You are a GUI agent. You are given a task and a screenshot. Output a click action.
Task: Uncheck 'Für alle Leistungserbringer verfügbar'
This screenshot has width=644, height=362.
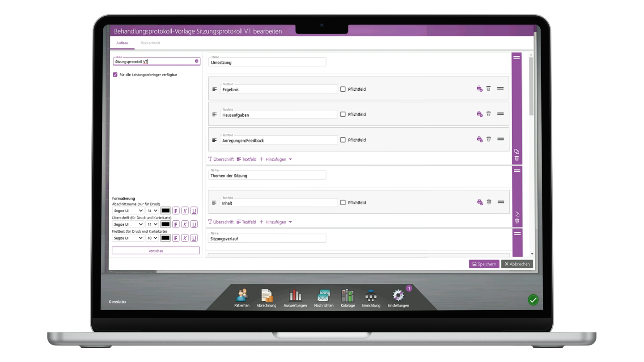(x=115, y=75)
